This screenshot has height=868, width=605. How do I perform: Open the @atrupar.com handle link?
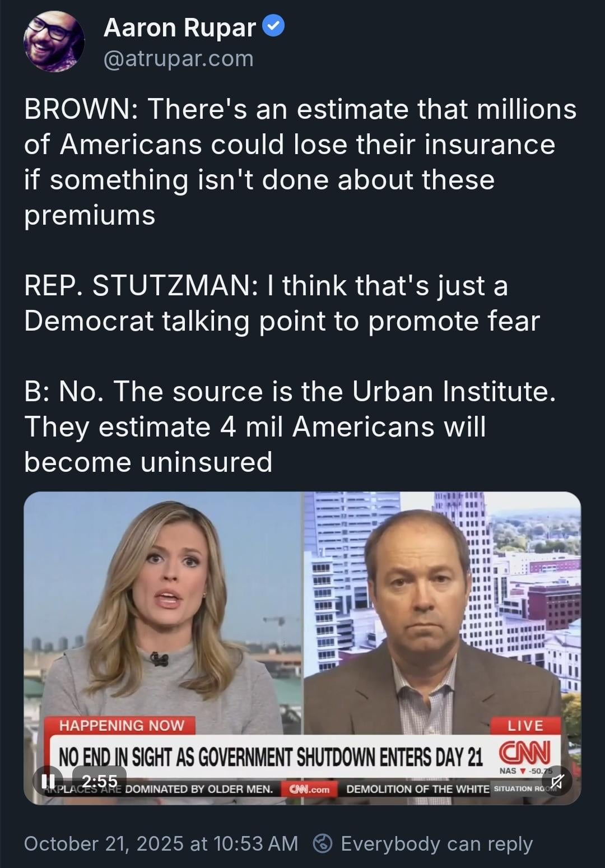179,59
